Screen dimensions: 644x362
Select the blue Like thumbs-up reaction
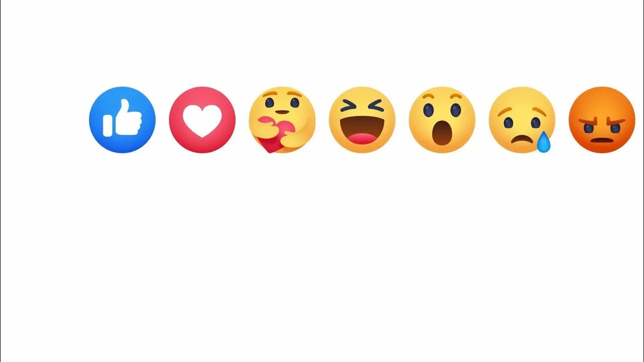[x=122, y=120]
